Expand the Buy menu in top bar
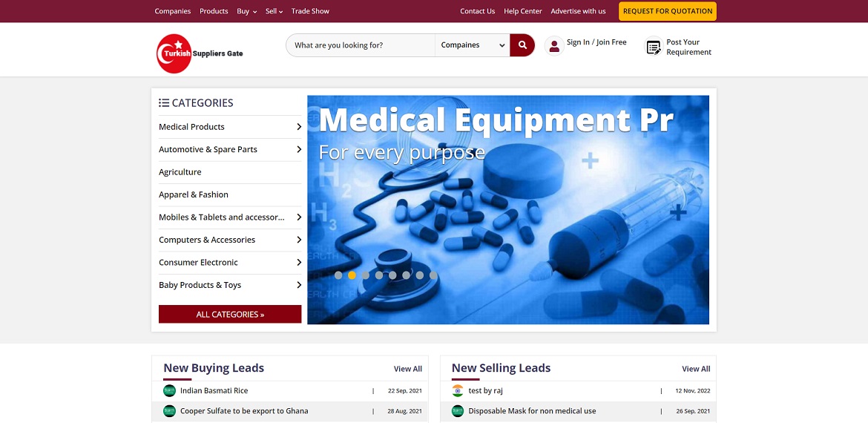This screenshot has height=423, width=868. pyautogui.click(x=246, y=11)
